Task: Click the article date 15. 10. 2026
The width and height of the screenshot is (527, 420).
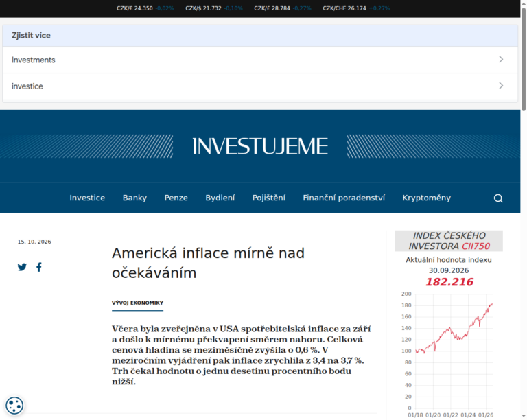Action: (34, 242)
